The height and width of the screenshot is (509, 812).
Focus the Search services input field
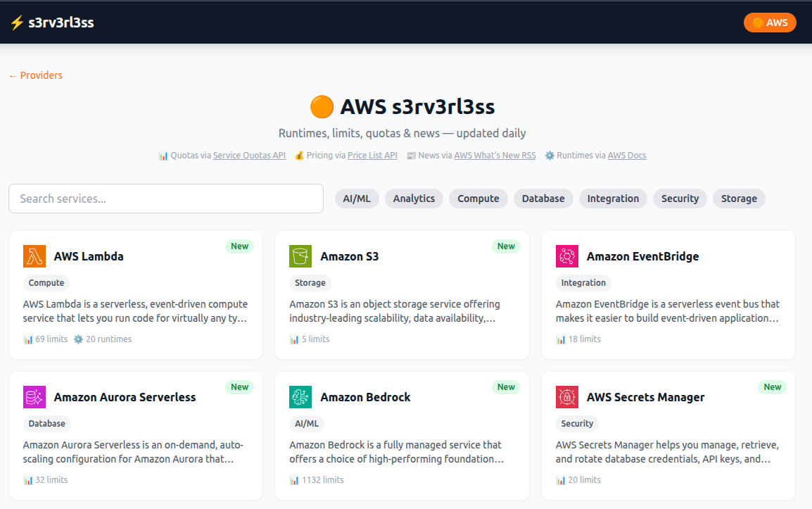coord(166,199)
